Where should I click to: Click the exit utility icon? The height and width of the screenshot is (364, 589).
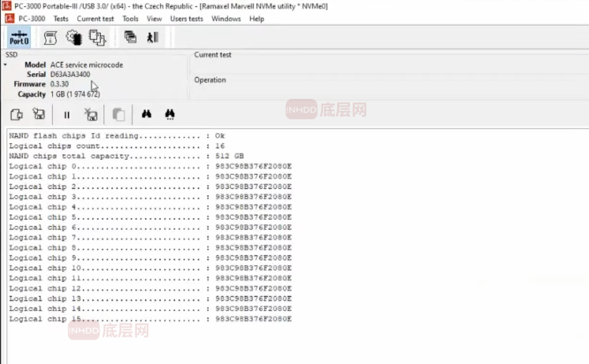point(152,37)
